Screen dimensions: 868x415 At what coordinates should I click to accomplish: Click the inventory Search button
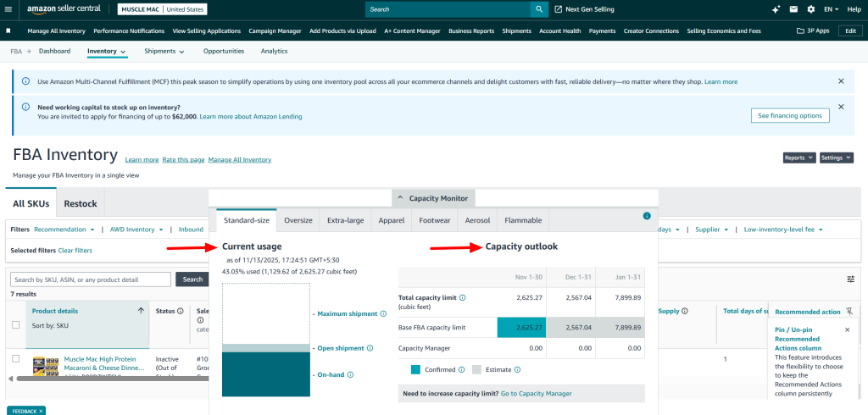click(x=192, y=279)
